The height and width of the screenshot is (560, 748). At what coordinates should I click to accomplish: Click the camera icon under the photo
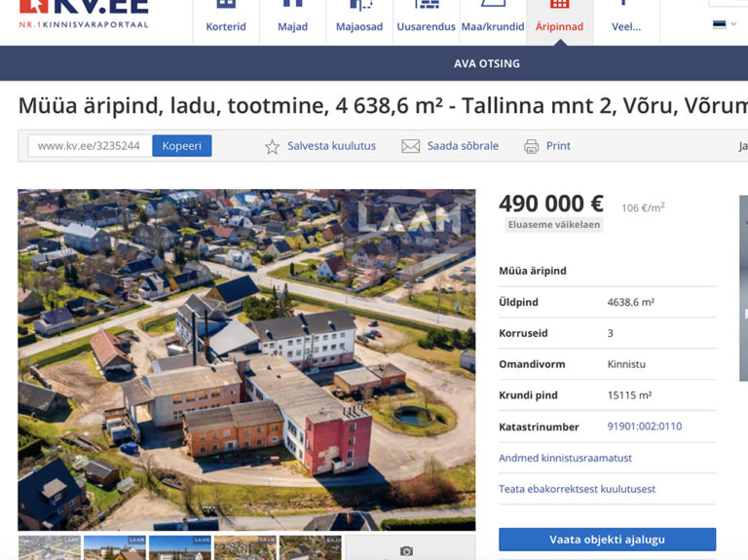click(406, 550)
